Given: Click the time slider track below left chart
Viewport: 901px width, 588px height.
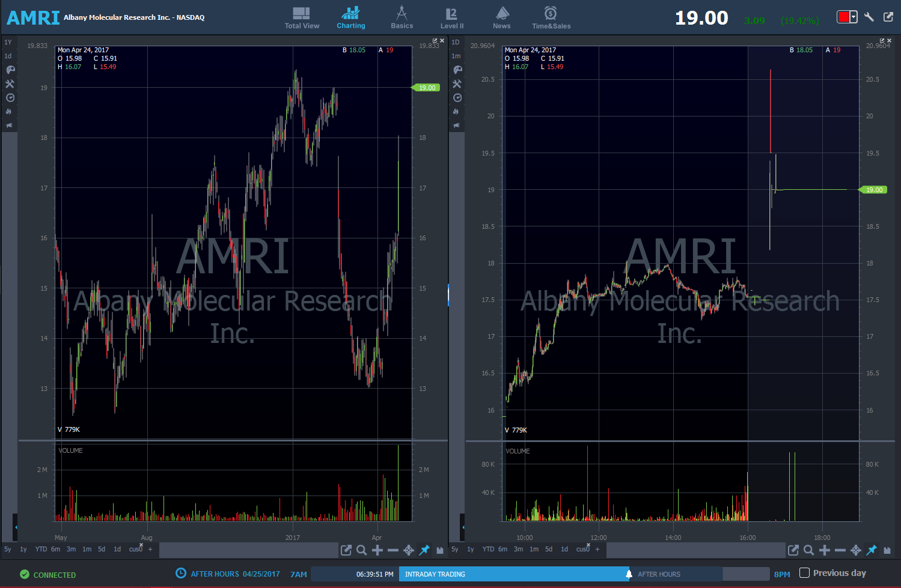Looking at the screenshot, I should point(248,550).
